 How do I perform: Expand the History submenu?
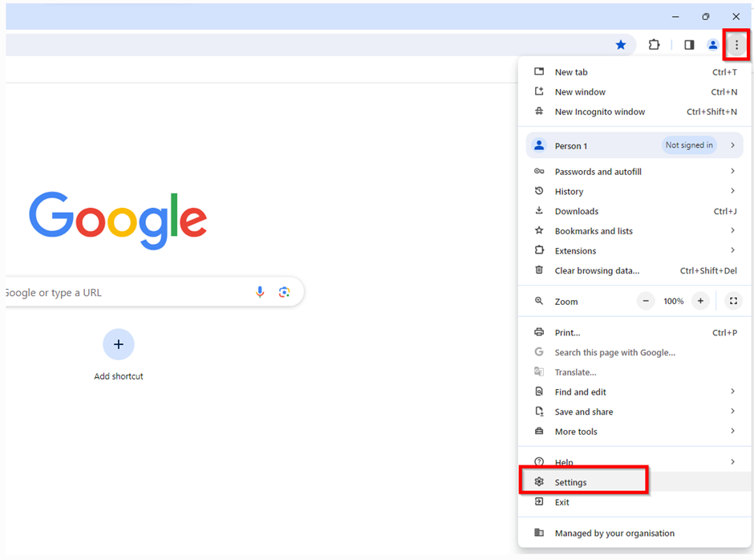pyautogui.click(x=634, y=191)
